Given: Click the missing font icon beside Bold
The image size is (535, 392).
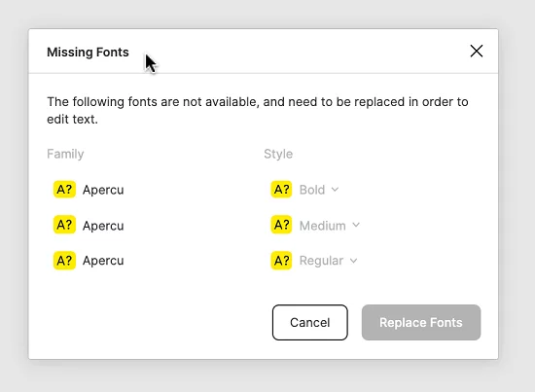Looking at the screenshot, I should pyautogui.click(x=281, y=190).
